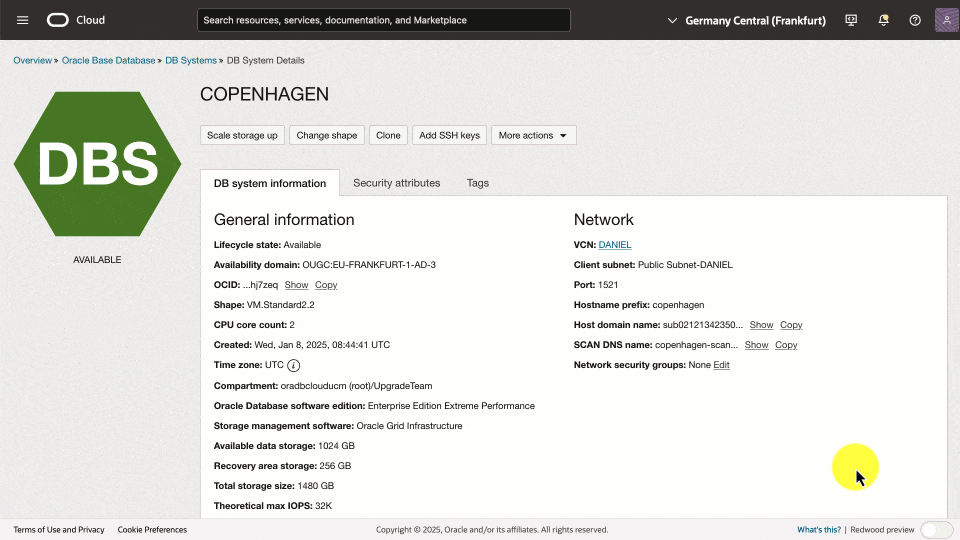
Task: Click the Change shape button
Action: click(326, 135)
